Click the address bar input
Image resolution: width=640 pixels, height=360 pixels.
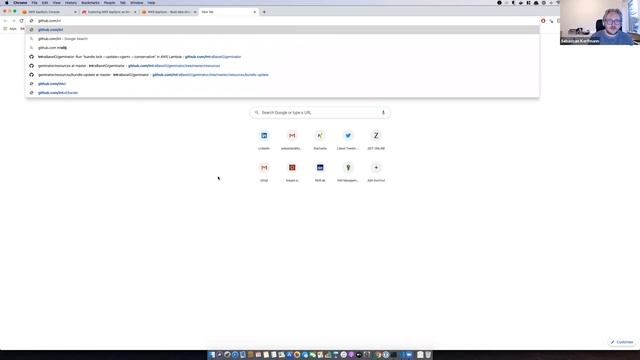pos(282,21)
